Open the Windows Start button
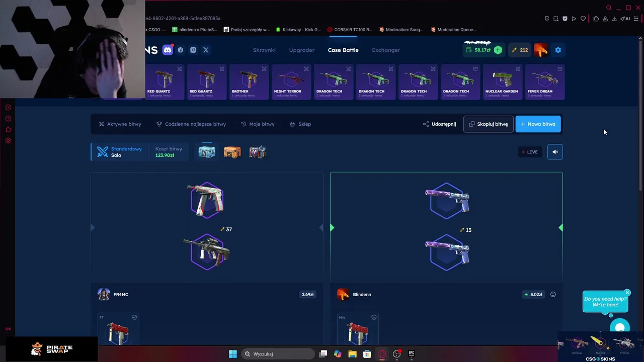This screenshot has width=644, height=362. tap(233, 354)
